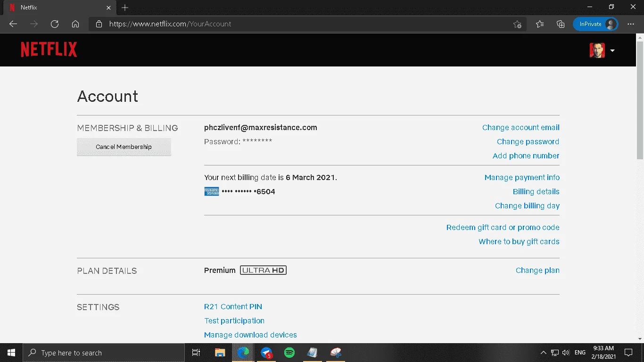Click the American Express card icon

[212, 191]
